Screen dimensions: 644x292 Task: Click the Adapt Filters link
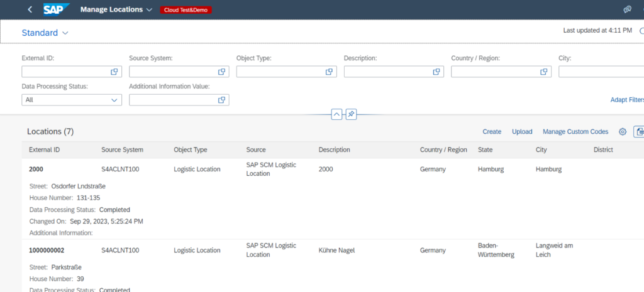[627, 100]
